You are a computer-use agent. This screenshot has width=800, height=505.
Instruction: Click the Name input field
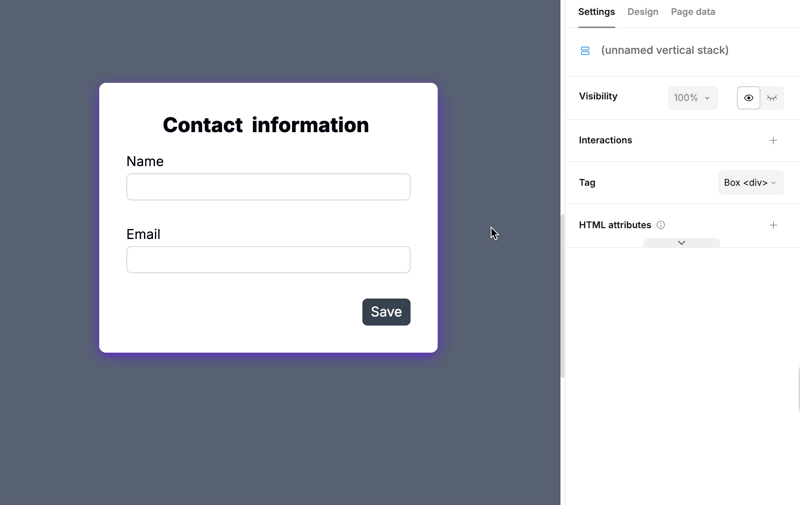[x=268, y=187]
